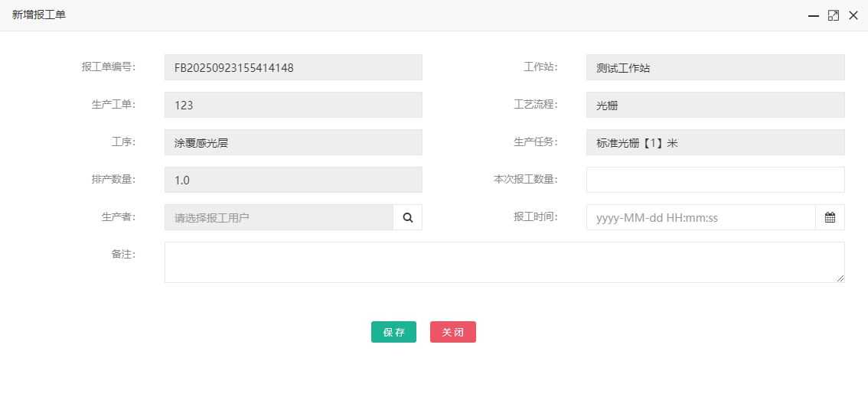Viewport: 868px width, 400px height.
Task: Maximize the 新增报工单 dialog window
Action: [x=834, y=15]
